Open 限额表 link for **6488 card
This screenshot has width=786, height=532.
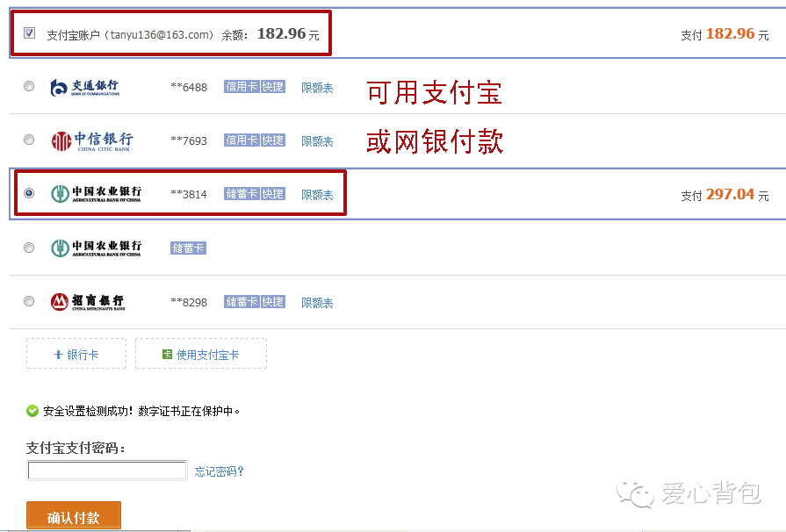pyautogui.click(x=317, y=88)
